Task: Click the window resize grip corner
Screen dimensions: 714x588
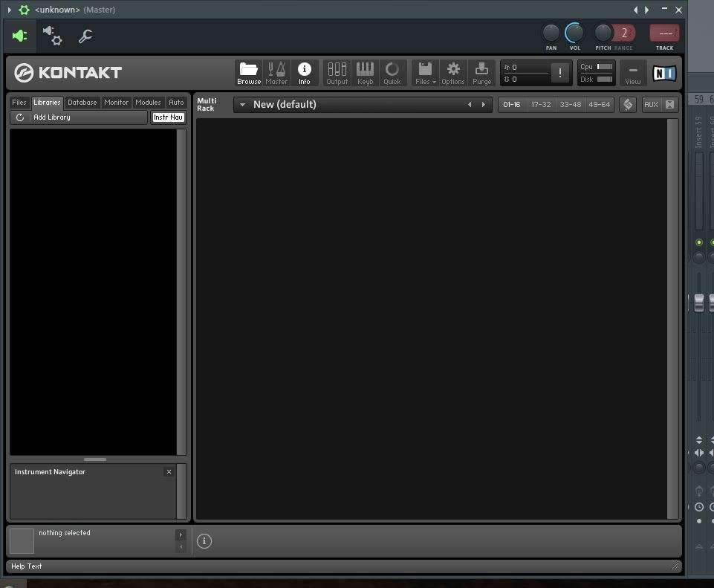Action: coord(676,566)
